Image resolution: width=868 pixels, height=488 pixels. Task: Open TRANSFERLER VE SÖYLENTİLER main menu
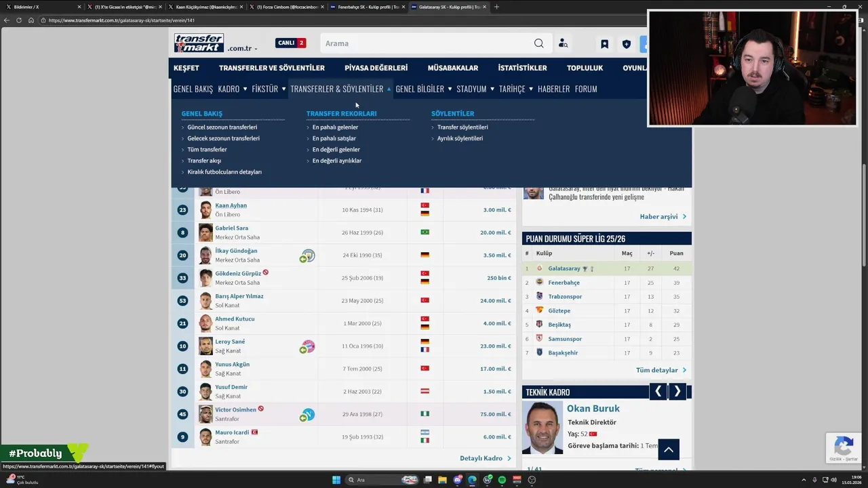point(272,68)
